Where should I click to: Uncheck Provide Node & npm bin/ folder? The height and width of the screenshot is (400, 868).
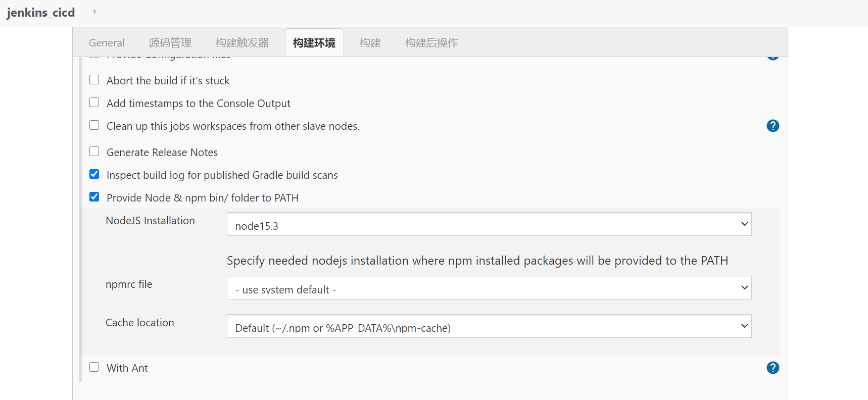click(x=94, y=197)
